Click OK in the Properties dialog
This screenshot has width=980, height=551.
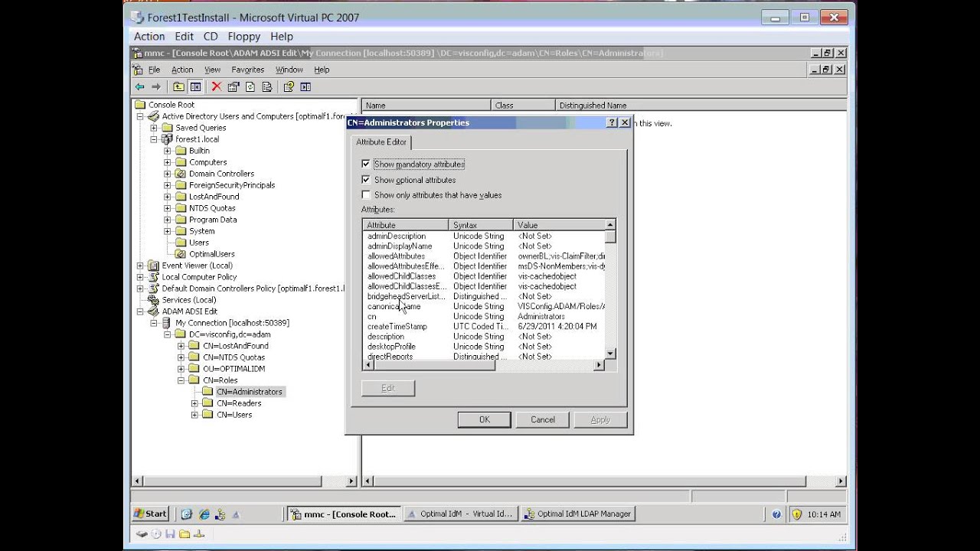(485, 419)
